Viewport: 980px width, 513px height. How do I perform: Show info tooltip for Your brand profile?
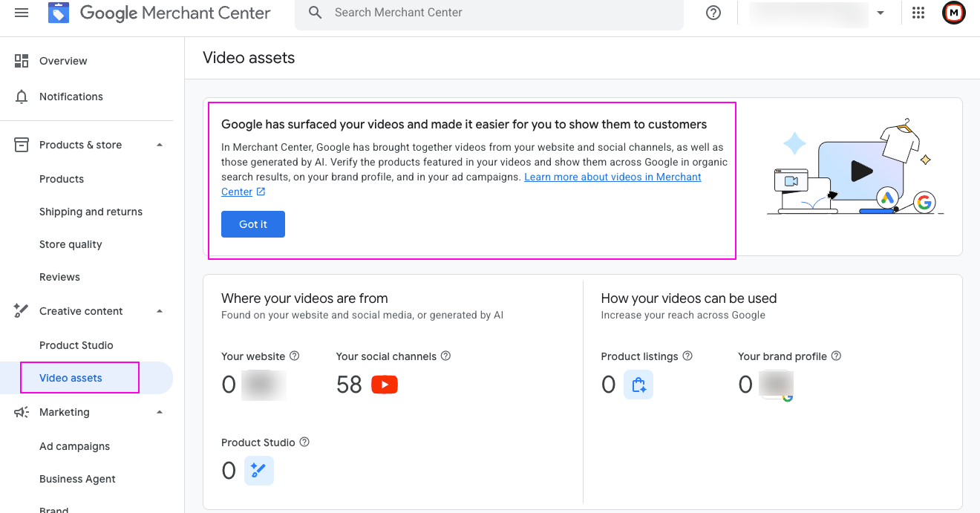836,356
